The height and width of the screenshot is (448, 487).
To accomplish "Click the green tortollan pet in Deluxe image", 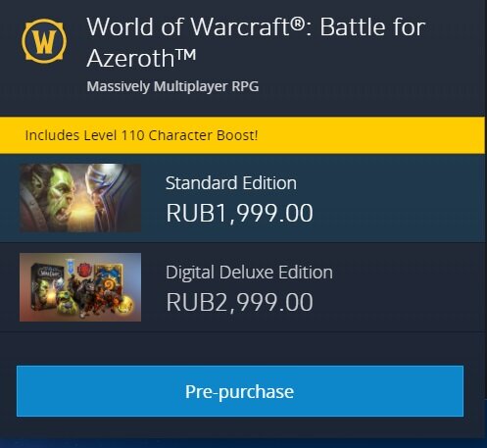I will [67, 302].
